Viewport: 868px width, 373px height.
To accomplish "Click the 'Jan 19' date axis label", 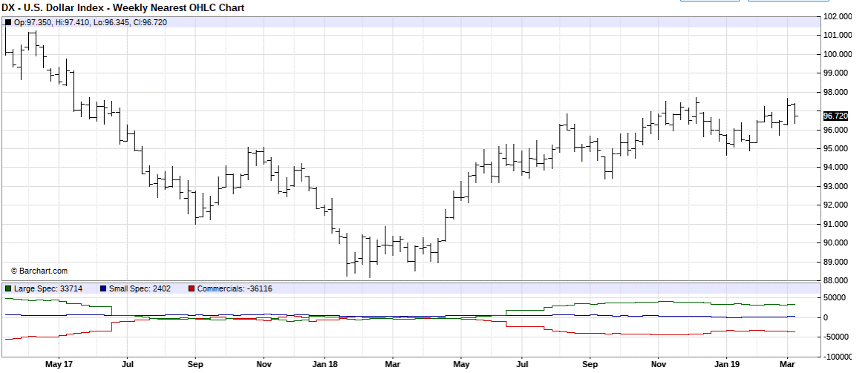I will point(726,365).
